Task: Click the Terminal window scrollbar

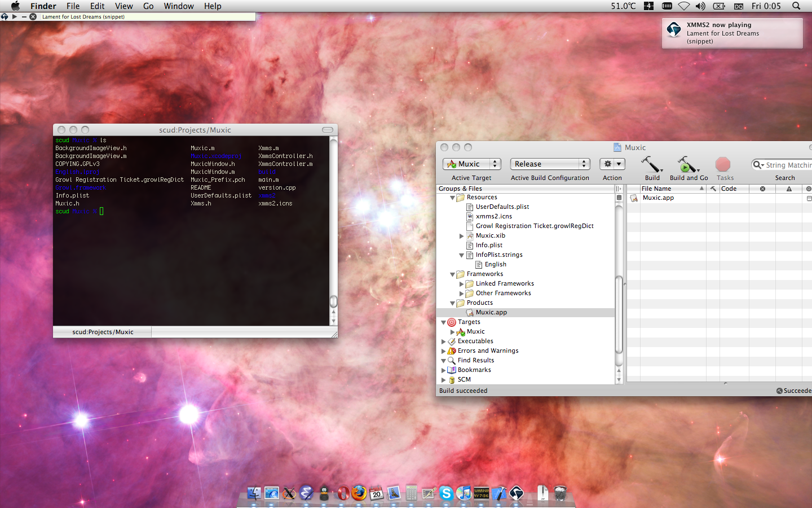Action: 333,301
